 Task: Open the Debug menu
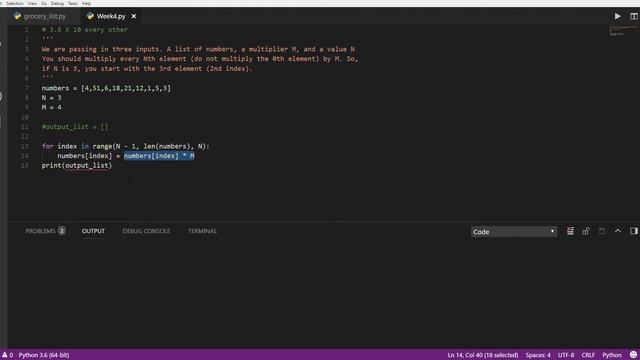point(57,3)
